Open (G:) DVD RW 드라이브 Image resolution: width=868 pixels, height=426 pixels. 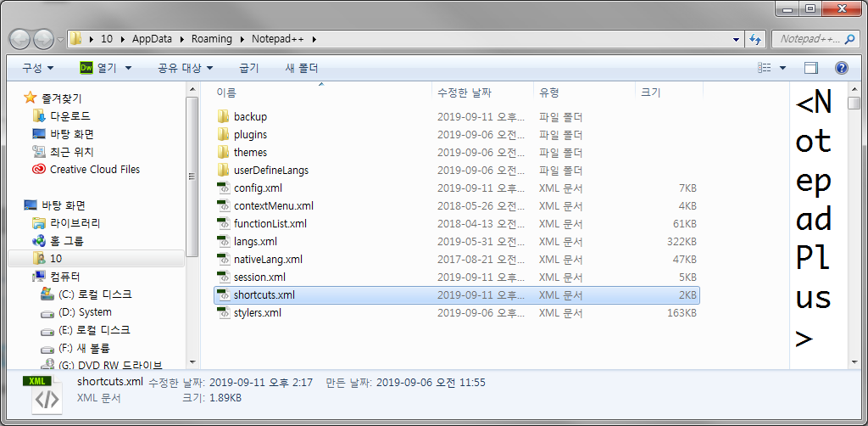click(x=109, y=365)
